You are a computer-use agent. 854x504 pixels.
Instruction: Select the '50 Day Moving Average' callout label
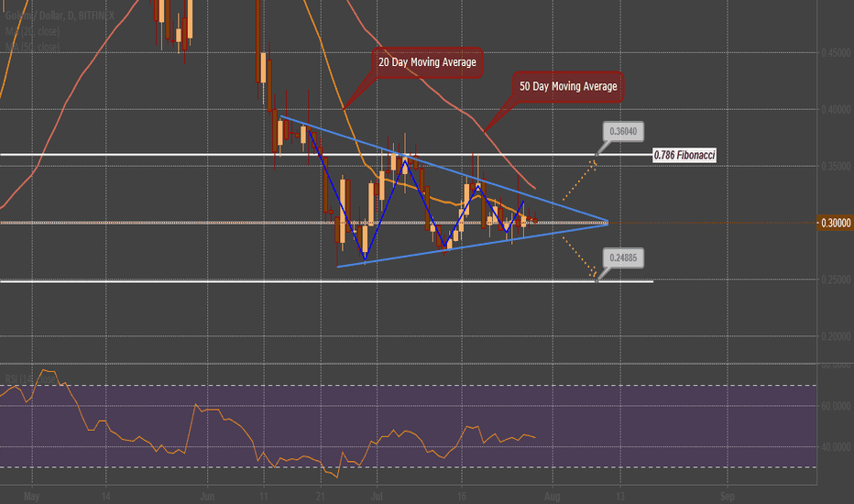pos(568,86)
